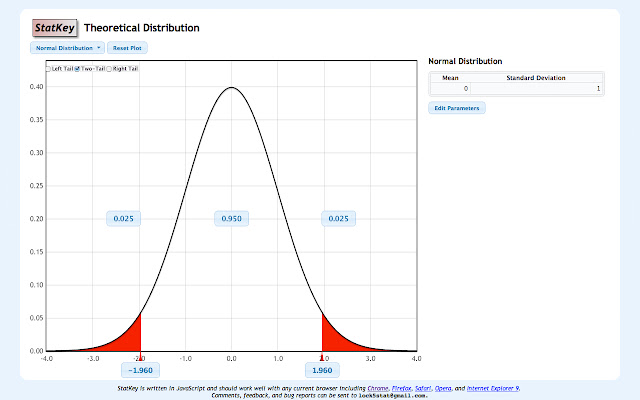Click the right tail 0.025 probability box
640x400 pixels.
pyautogui.click(x=340, y=218)
